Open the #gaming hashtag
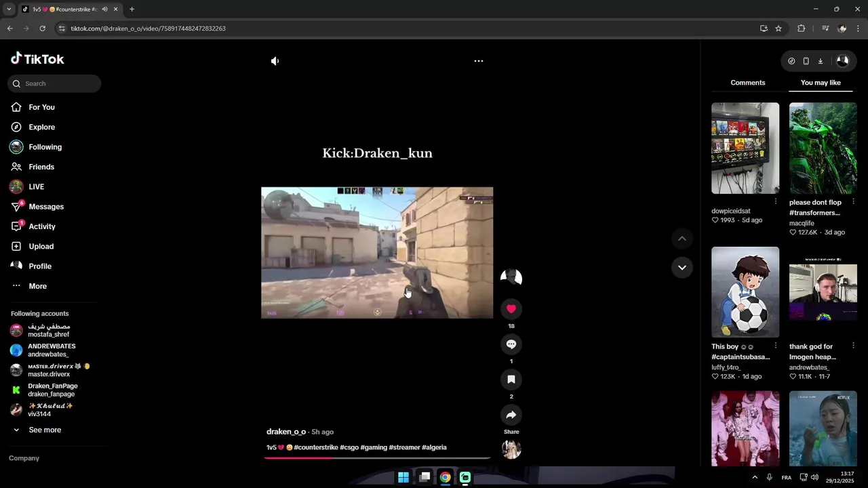Screen dimensions: 868x488 (374, 447)
